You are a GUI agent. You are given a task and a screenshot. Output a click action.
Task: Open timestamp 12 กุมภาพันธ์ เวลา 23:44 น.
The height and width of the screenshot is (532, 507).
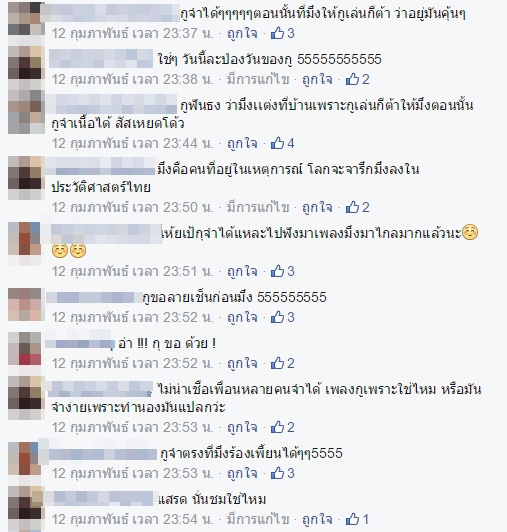132,143
